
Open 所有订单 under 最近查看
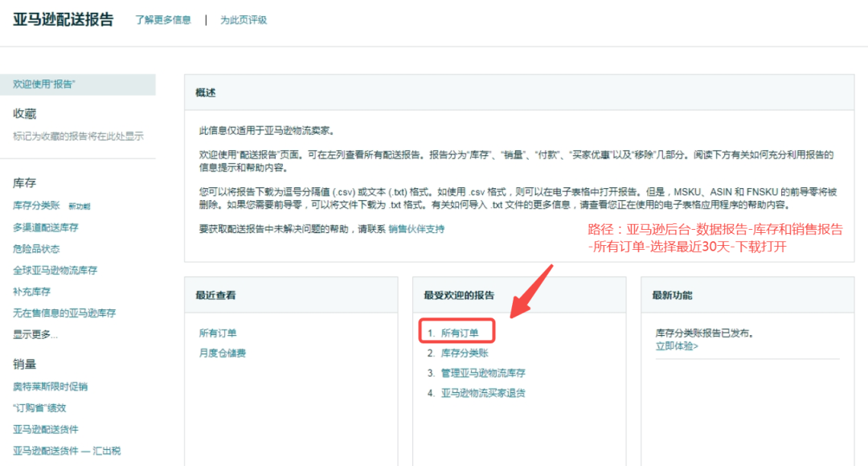point(218,333)
